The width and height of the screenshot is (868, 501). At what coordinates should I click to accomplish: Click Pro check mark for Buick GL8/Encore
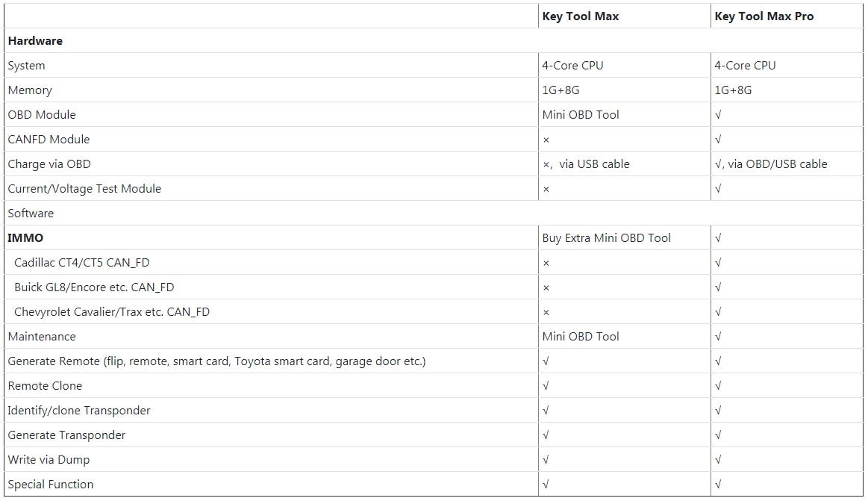(718, 287)
